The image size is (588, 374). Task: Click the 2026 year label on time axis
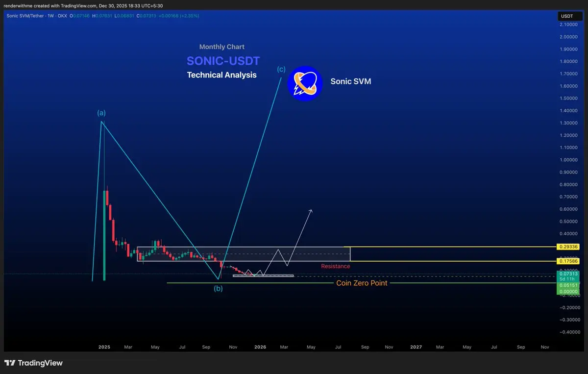(260, 347)
